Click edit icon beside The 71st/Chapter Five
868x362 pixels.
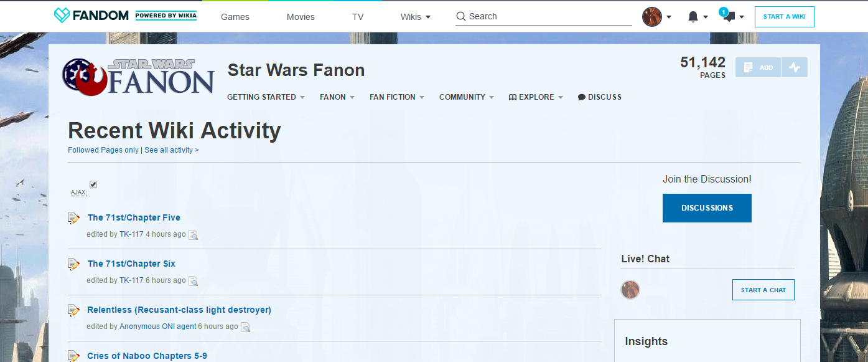(x=74, y=217)
